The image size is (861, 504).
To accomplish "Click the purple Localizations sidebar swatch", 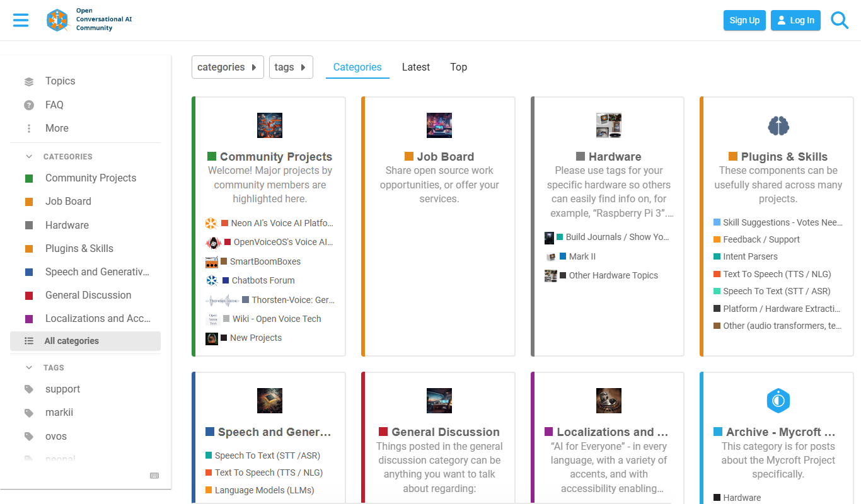I will (29, 319).
